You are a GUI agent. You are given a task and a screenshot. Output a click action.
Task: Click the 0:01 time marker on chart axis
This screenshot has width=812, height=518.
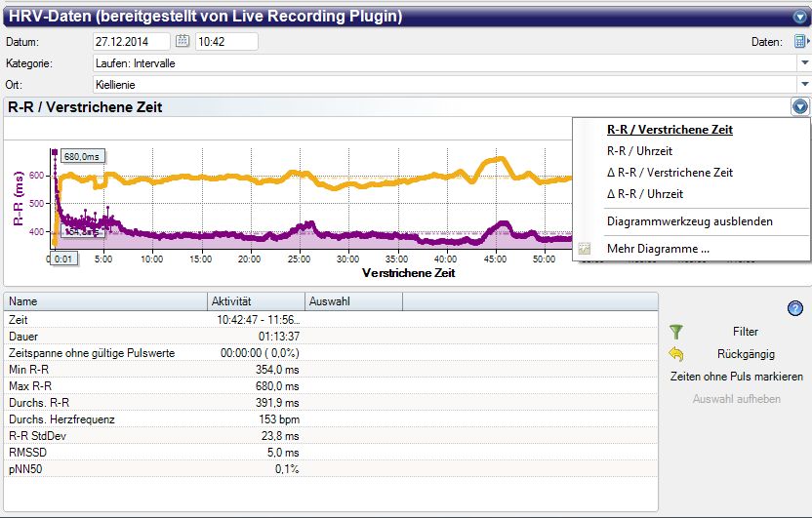click(x=63, y=259)
